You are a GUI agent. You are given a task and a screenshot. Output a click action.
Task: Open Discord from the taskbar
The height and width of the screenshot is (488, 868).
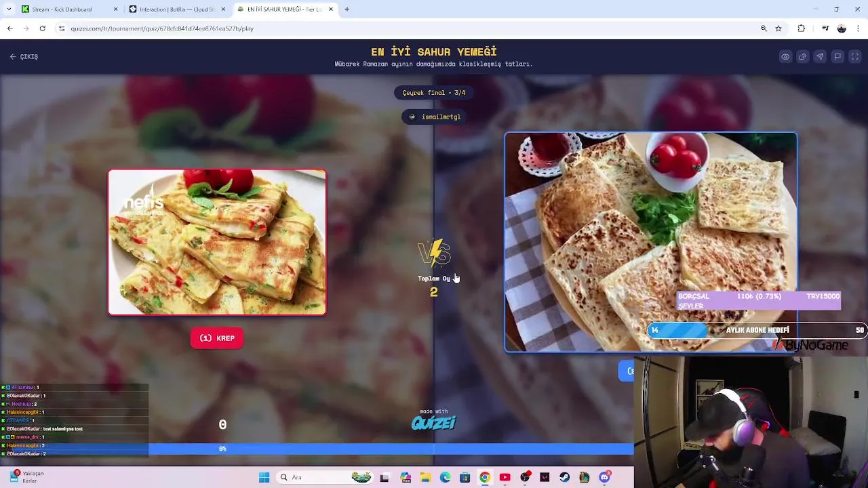(604, 477)
